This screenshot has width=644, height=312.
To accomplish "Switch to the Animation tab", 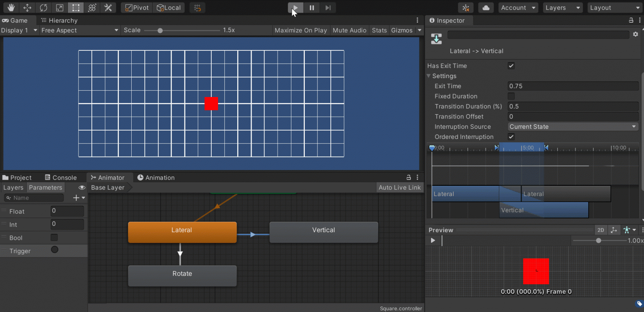I will [x=156, y=178].
